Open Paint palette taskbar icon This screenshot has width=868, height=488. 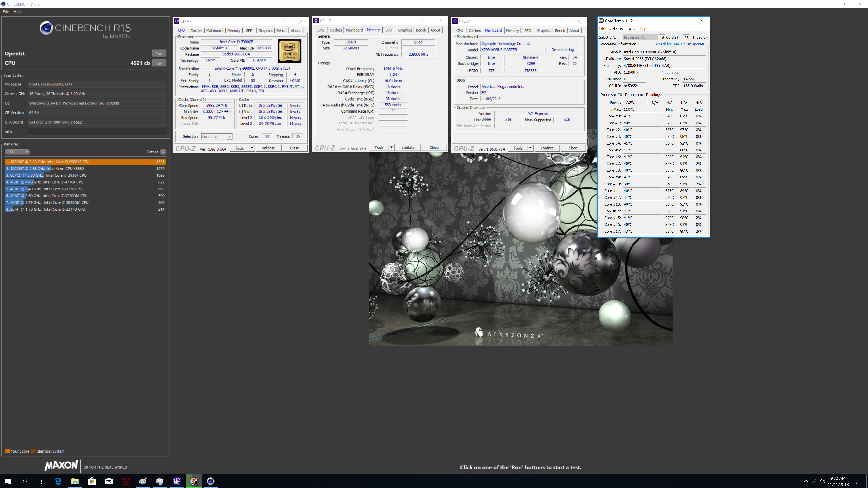click(143, 481)
